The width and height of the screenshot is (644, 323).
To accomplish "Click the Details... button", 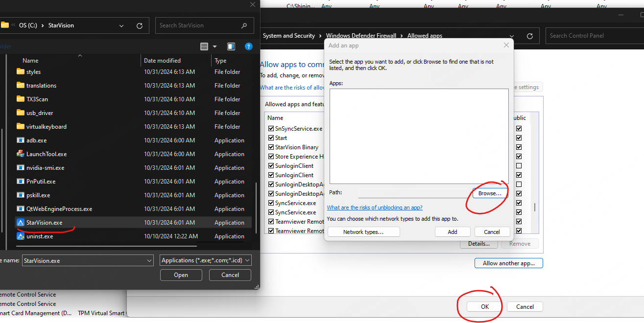I will [479, 244].
